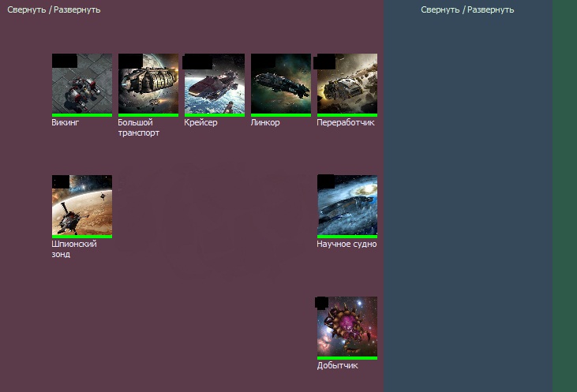This screenshot has height=392, width=577.
Task: Expand purple panel via Развернуть text
Action: click(77, 10)
